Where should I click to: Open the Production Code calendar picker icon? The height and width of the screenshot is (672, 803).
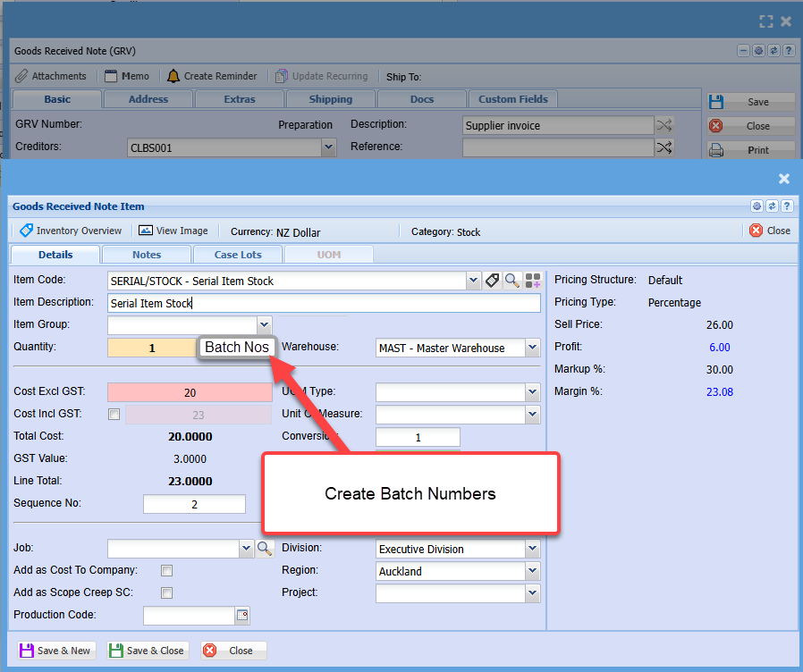coord(241,615)
